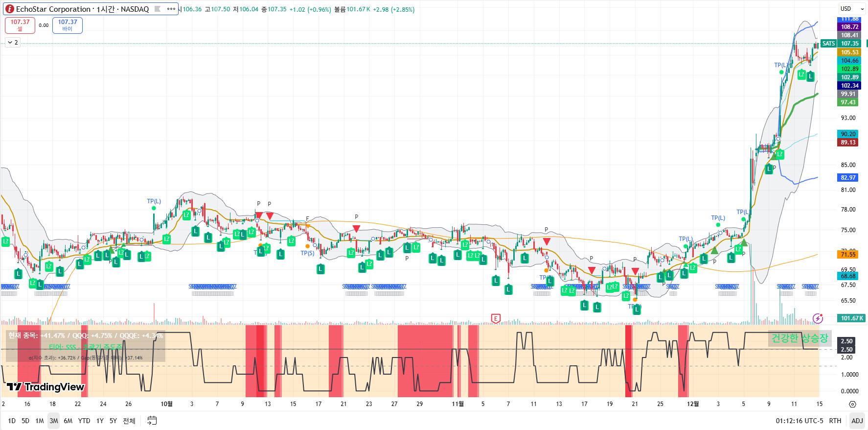Select the 1M date range
The image size is (868, 430).
click(x=40, y=421)
